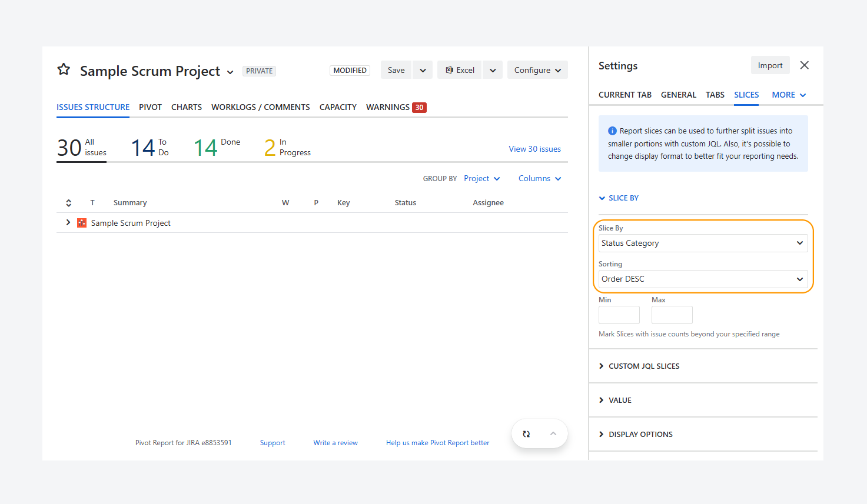867x504 pixels.
Task: Expand the DISPLAY OPTIONS section
Action: [x=636, y=435]
